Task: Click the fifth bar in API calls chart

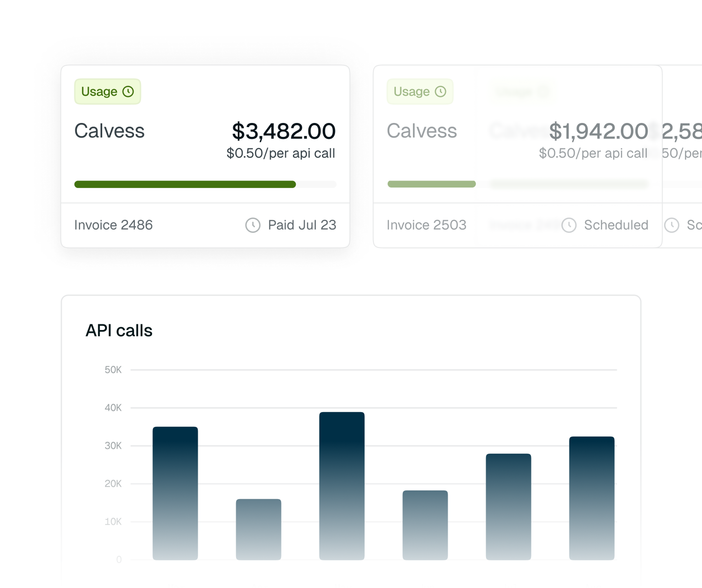Action: [x=508, y=507]
